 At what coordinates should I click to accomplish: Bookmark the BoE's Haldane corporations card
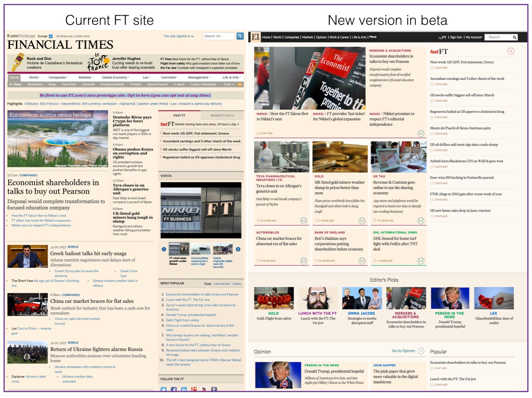pyautogui.click(x=362, y=261)
